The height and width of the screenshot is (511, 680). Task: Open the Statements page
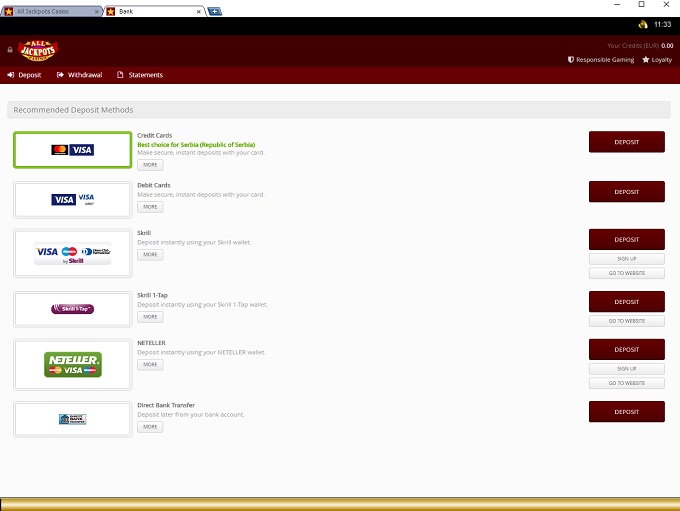(x=140, y=75)
